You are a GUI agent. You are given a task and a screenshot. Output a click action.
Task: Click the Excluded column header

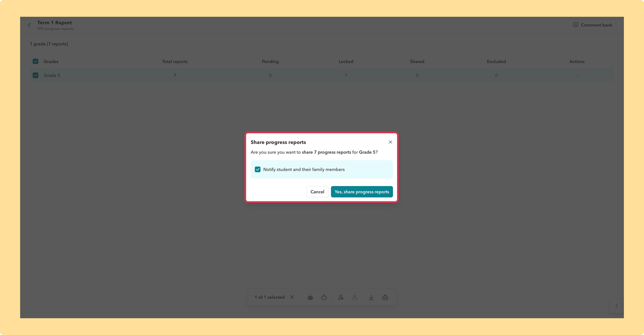[x=496, y=62]
